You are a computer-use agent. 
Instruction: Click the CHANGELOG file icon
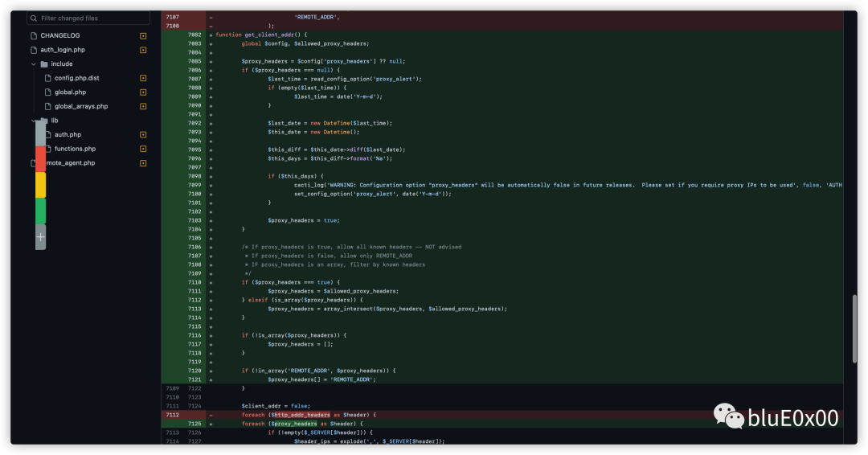34,35
